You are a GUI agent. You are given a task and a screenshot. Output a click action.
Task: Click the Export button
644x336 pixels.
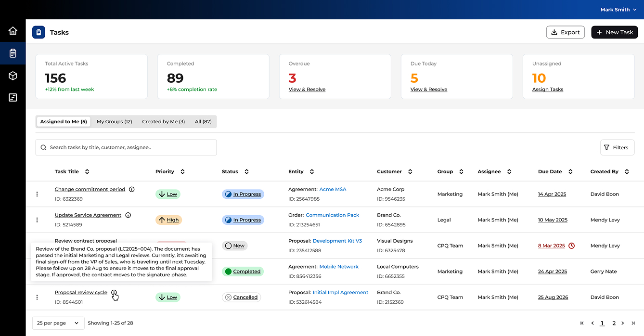pos(566,32)
